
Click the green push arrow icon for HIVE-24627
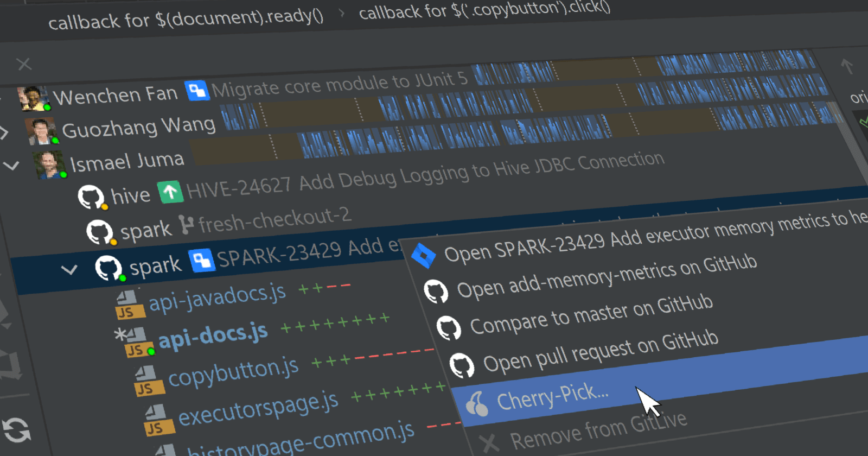[170, 192]
